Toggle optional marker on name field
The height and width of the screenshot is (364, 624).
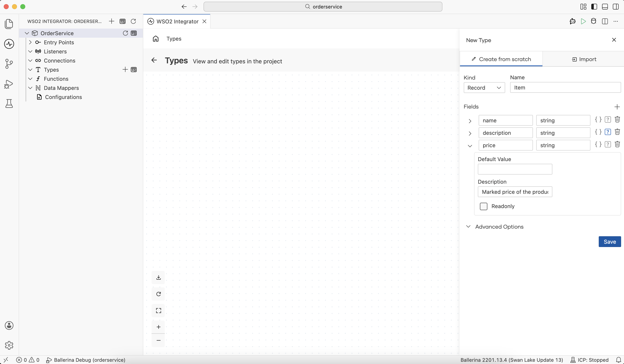coord(608,120)
